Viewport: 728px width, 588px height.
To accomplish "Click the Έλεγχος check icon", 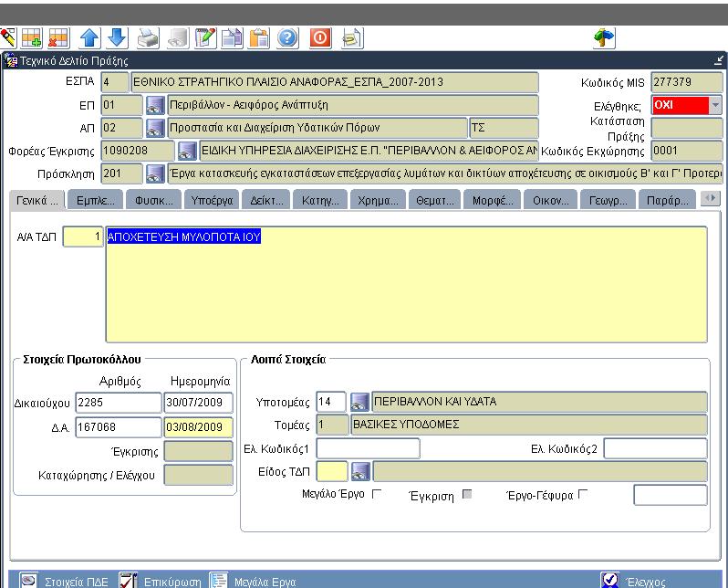I will point(609,581).
